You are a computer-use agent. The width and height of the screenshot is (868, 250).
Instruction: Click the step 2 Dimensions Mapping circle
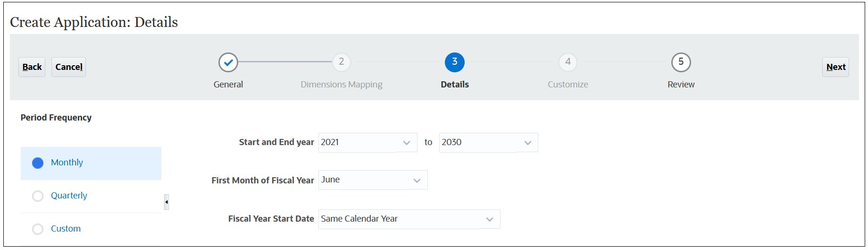(342, 62)
